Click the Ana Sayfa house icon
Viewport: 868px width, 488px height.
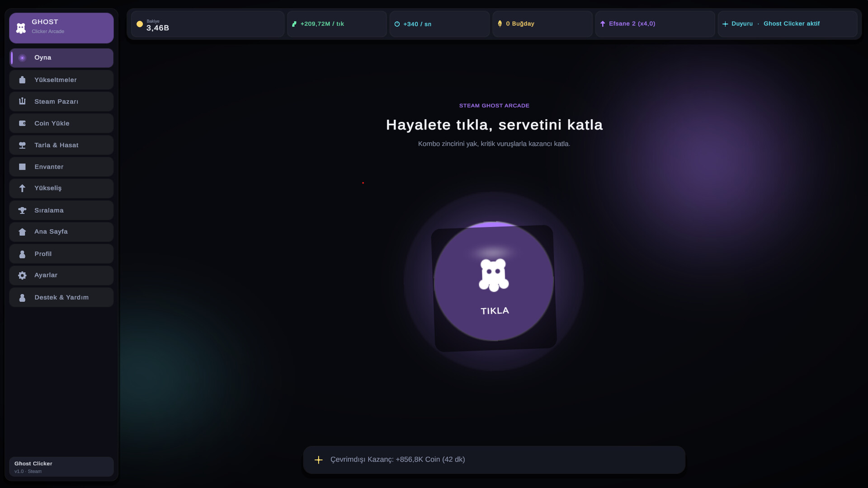22,232
